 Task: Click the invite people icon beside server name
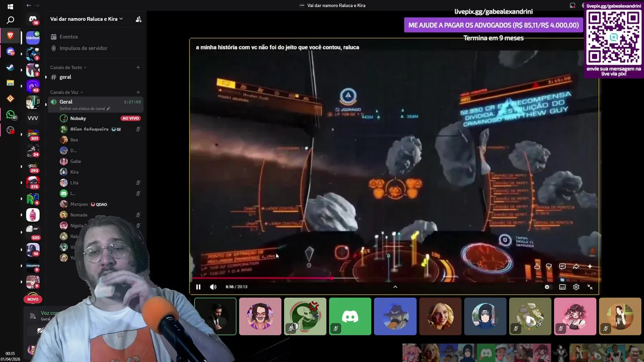(x=138, y=19)
